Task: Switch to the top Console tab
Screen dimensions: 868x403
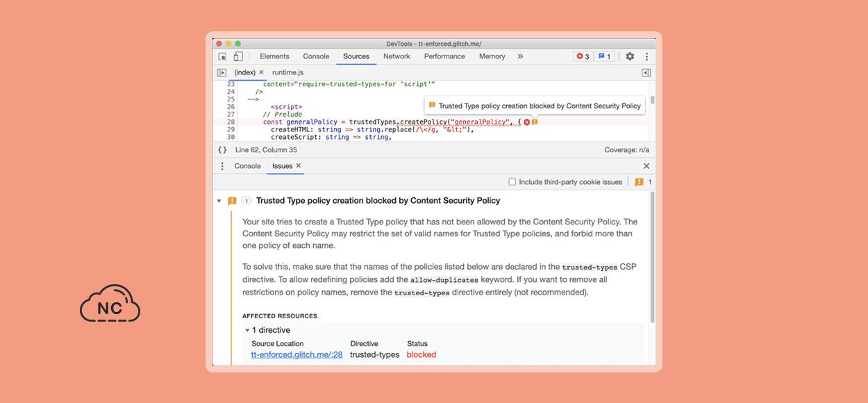Action: point(316,57)
